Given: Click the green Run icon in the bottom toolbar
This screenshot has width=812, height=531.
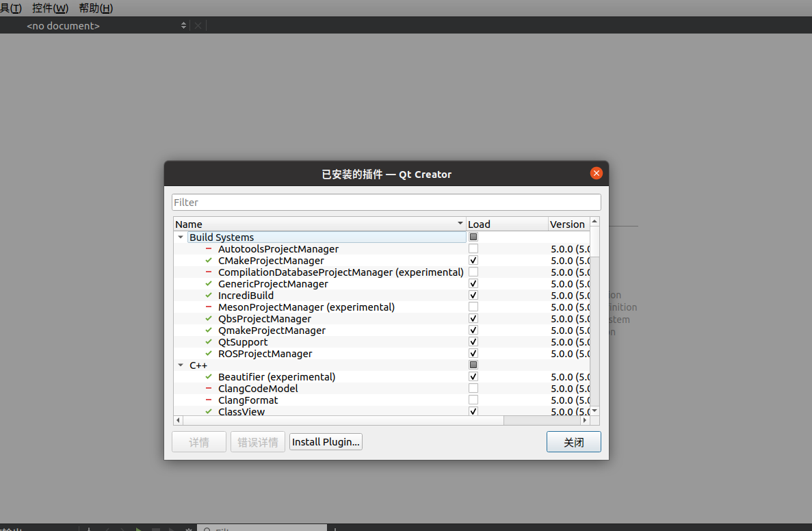Looking at the screenshot, I should [x=139, y=528].
